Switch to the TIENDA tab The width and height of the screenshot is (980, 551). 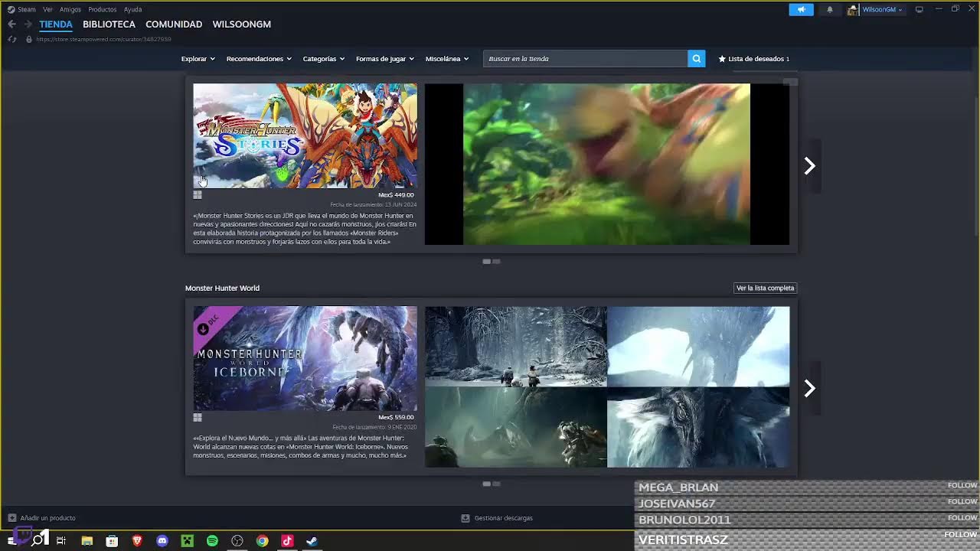pyautogui.click(x=56, y=24)
